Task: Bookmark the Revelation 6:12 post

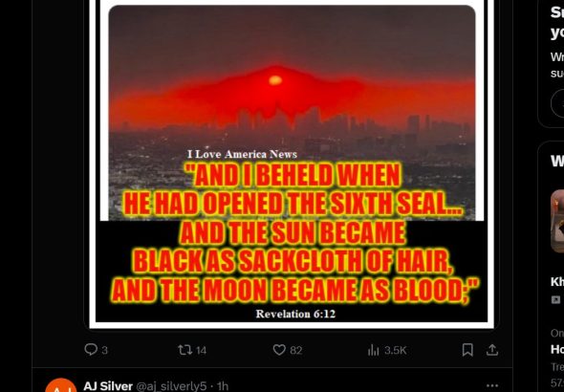Action: pyautogui.click(x=467, y=350)
